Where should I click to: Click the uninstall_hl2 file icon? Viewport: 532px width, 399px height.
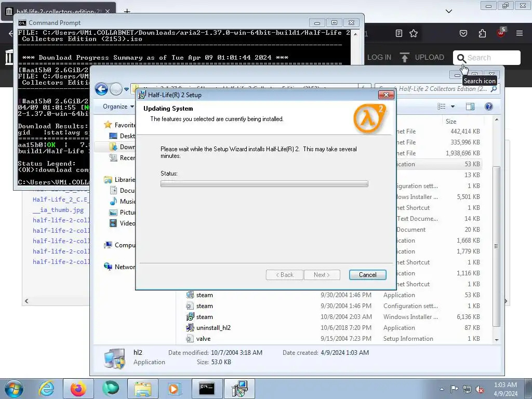point(190,328)
